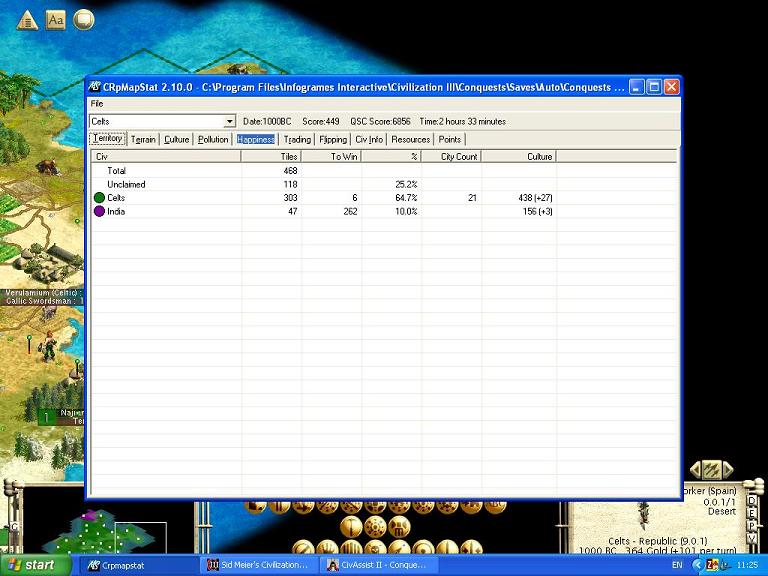Screen dimensions: 768x576
Task: Switch to the Culture tab
Action: pyautogui.click(x=176, y=140)
